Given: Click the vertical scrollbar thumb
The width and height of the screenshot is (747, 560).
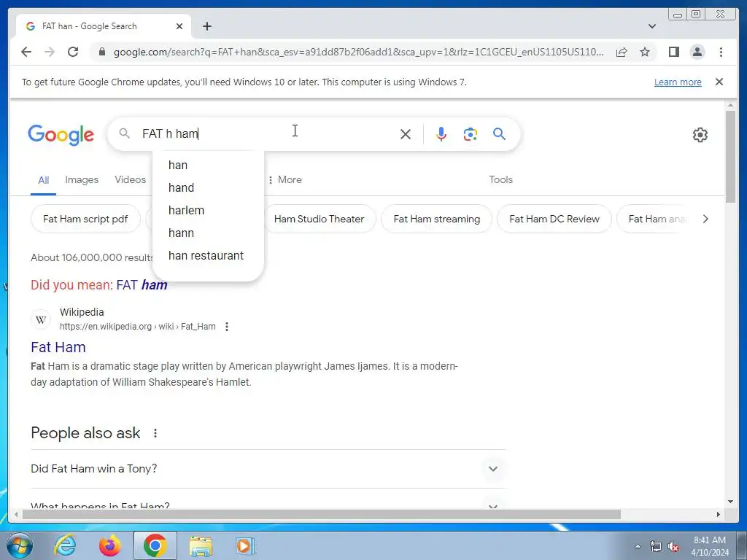Looking at the screenshot, I should click(730, 157).
